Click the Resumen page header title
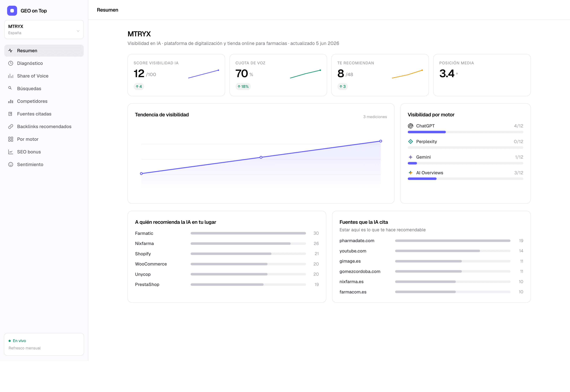The image size is (570, 392). [x=108, y=10]
